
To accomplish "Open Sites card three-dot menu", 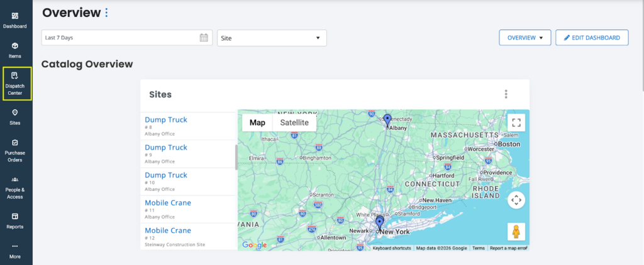I will [506, 94].
